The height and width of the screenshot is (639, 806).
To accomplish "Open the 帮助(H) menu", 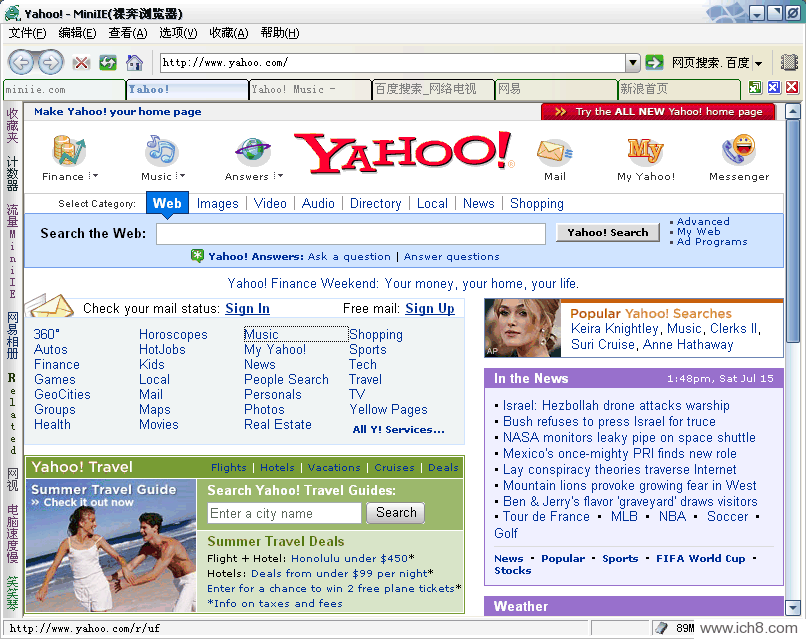I will tap(280, 33).
